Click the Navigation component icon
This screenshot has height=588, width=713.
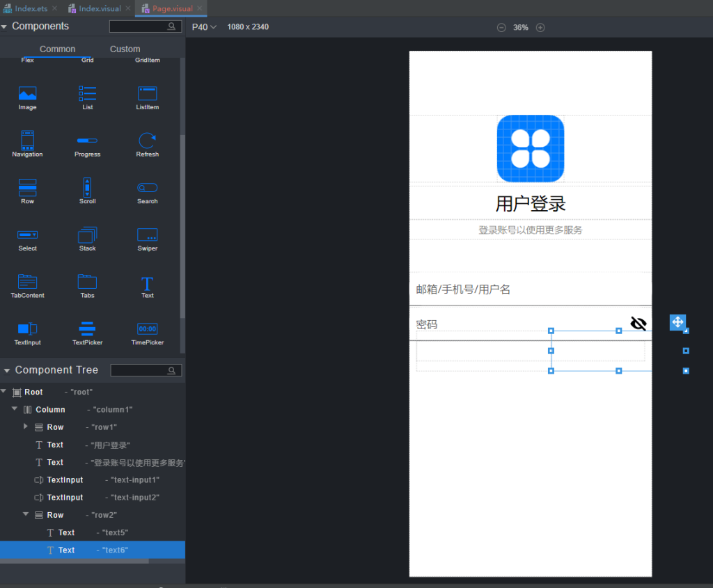click(27, 140)
